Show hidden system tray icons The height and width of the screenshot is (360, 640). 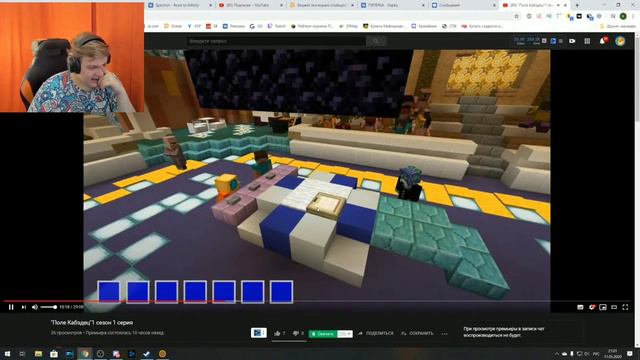[x=557, y=353]
